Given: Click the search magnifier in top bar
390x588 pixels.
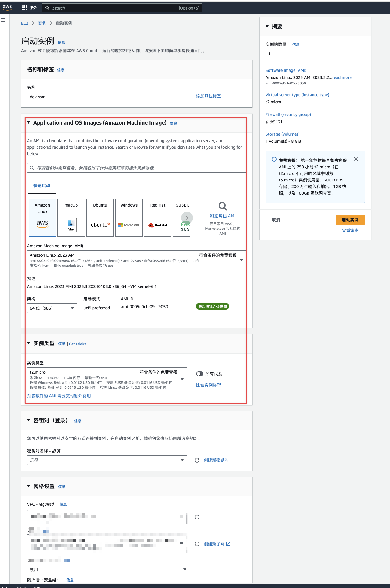Looking at the screenshot, I should click(47, 8).
